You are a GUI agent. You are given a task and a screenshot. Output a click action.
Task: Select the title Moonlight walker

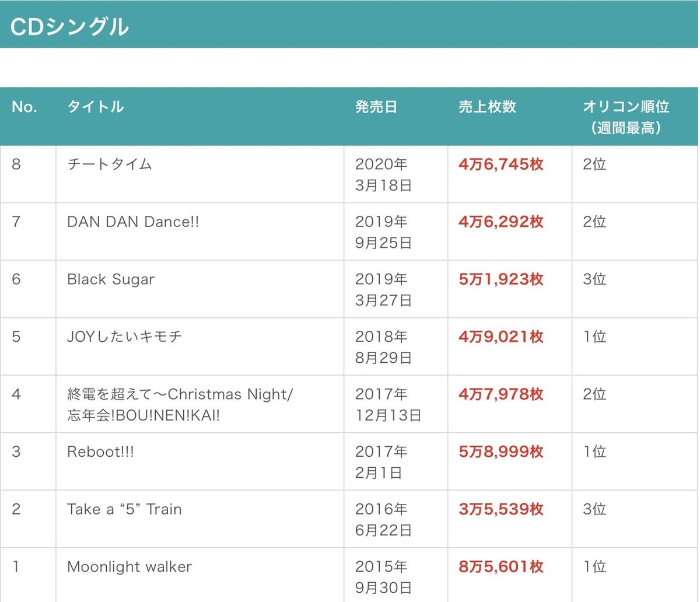(x=129, y=566)
